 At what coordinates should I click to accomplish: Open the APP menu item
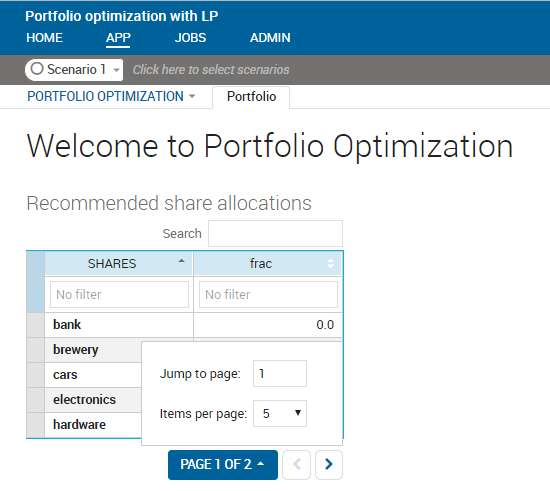coord(118,38)
